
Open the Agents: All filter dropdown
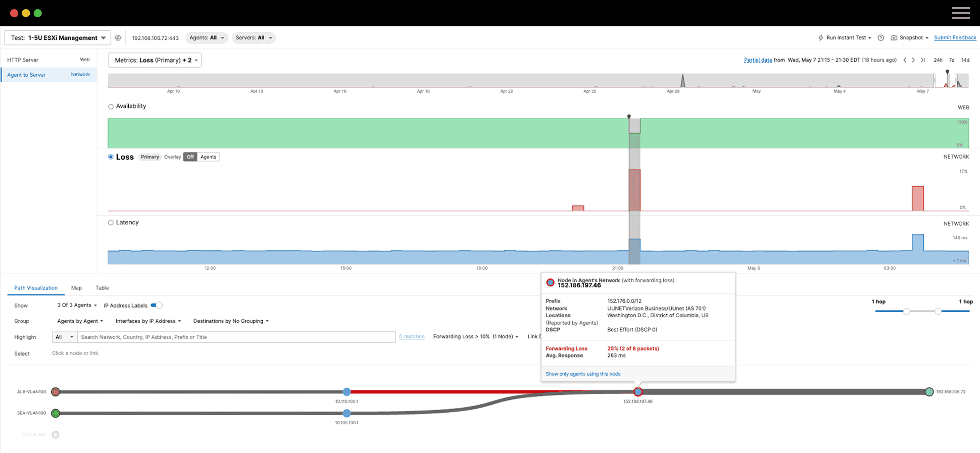click(x=207, y=38)
